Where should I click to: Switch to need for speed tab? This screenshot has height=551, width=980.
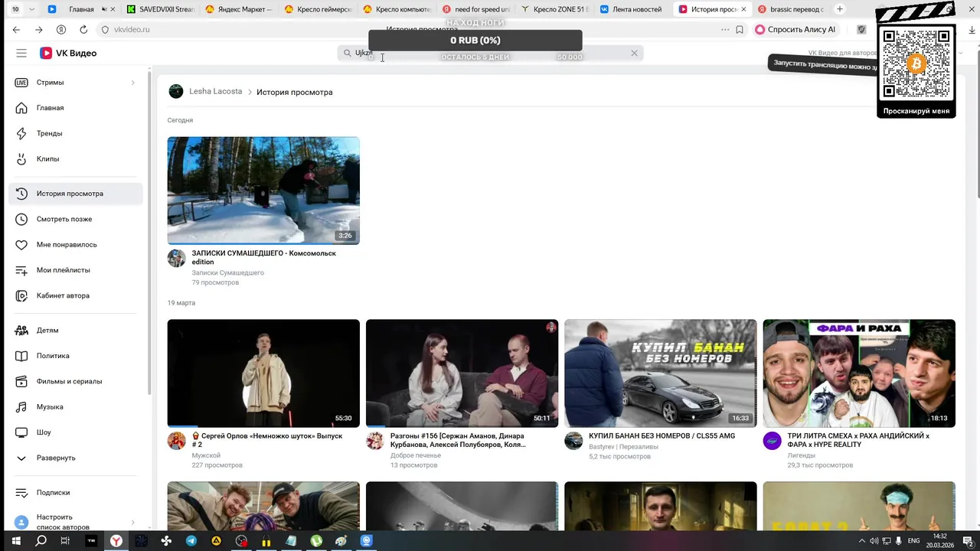(x=476, y=9)
